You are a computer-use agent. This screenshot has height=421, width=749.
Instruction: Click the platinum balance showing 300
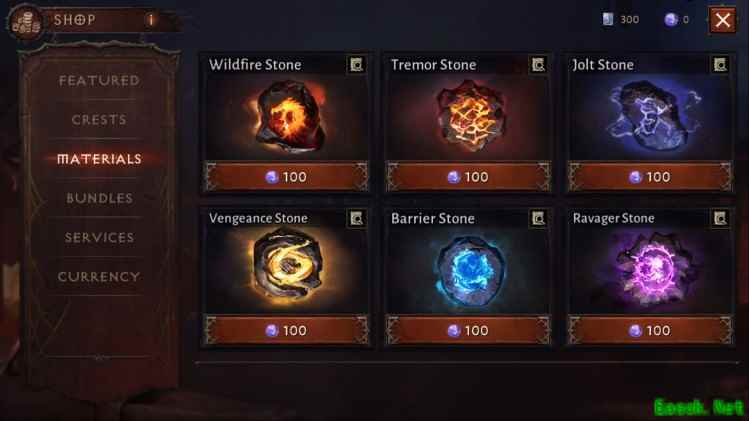pyautogui.click(x=621, y=20)
